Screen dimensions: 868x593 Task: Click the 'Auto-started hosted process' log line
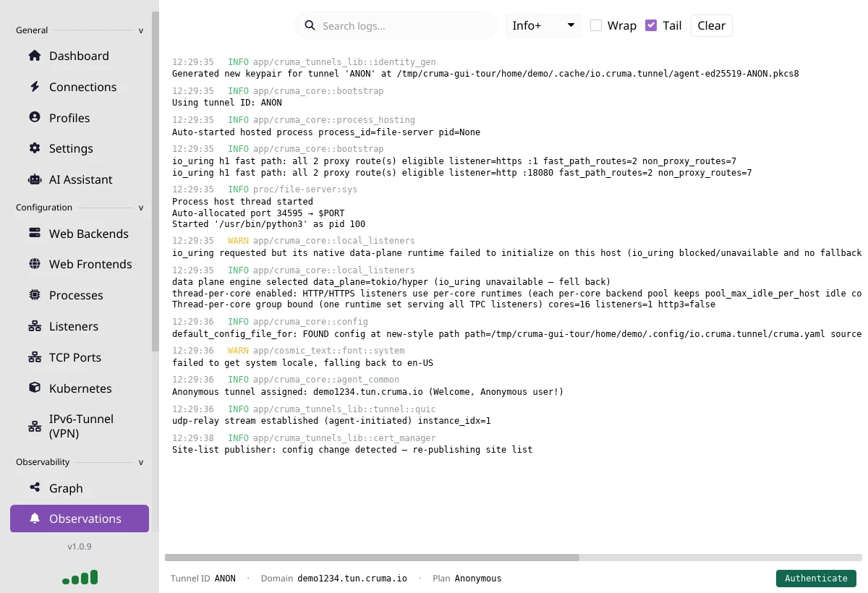326,132
